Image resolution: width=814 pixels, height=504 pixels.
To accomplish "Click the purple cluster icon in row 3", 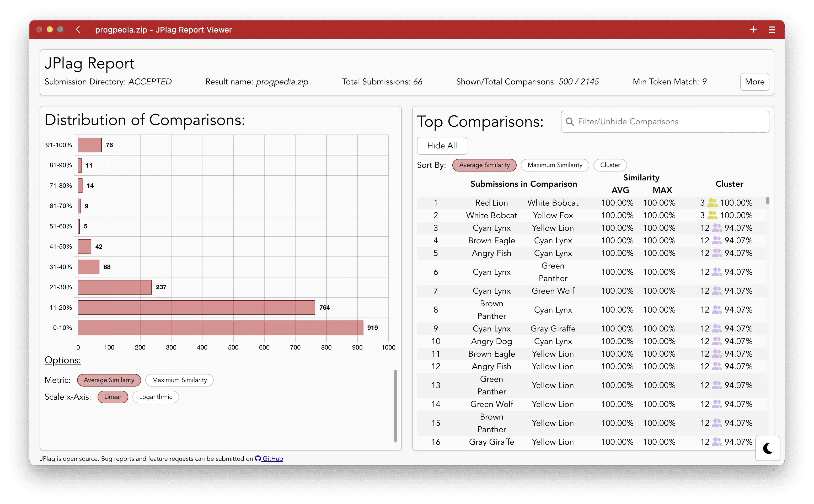I will [x=717, y=228].
